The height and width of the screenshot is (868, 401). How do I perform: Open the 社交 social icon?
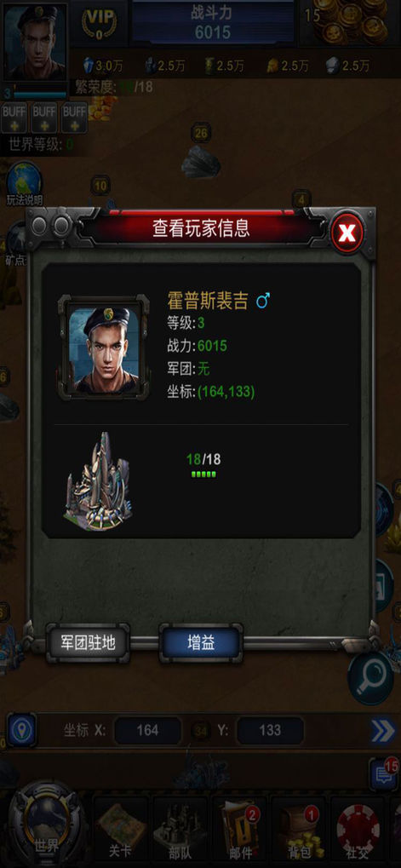point(358,830)
